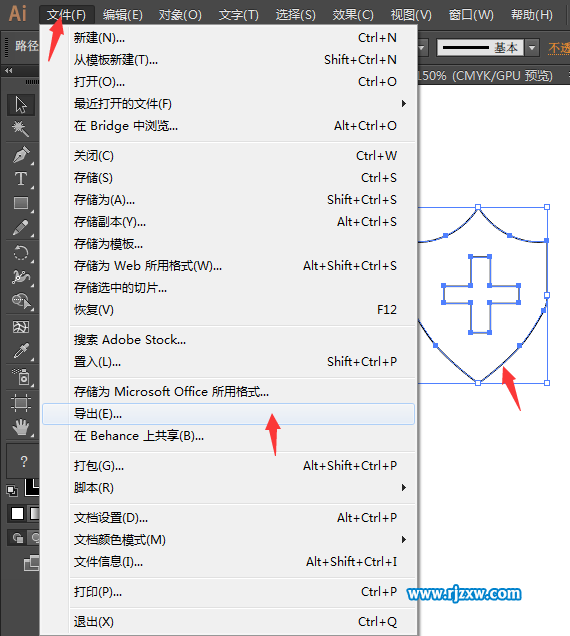The height and width of the screenshot is (636, 570).
Task: Choose 关闭(C) menu item
Action: tap(229, 156)
